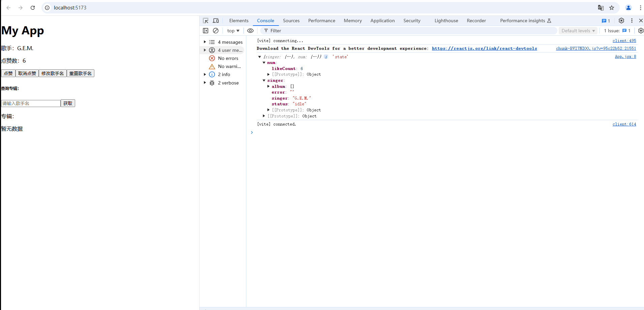Open the react-devtools hyperlink
Viewport: 644px width, 310px height.
point(484,48)
